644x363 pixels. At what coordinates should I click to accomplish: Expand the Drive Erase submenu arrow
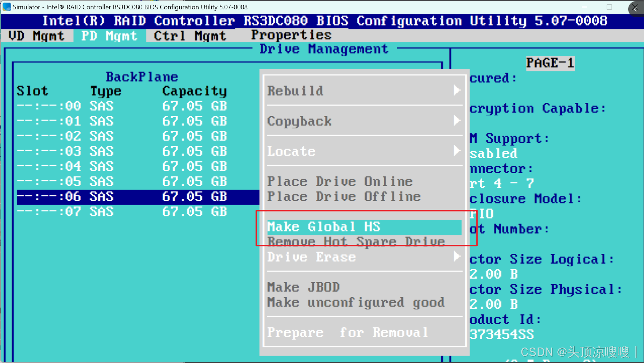point(457,256)
